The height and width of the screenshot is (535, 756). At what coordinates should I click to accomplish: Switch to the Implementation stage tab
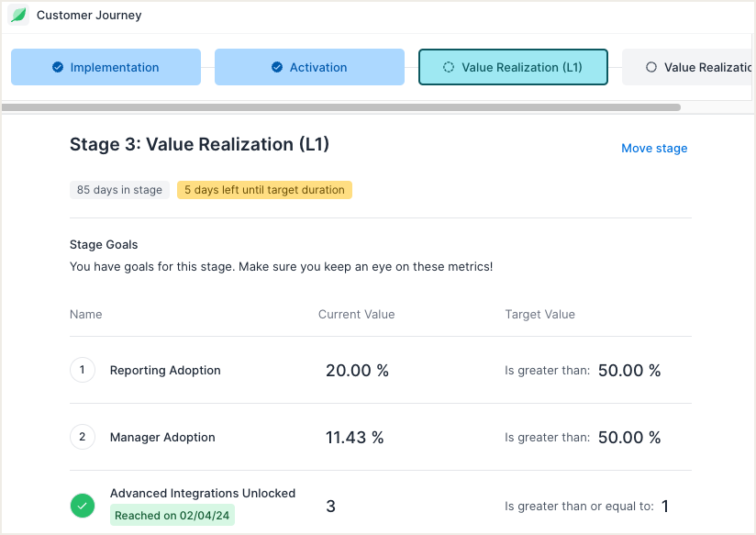tap(106, 66)
